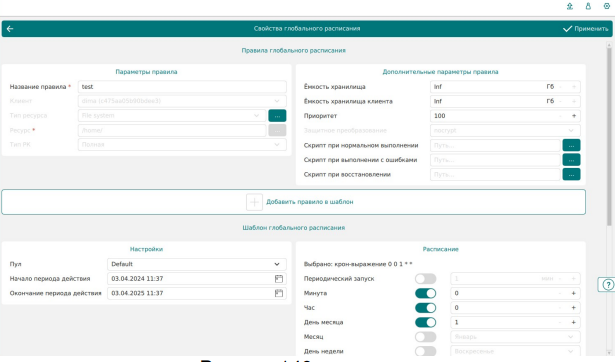
Task: Open the Тип ресурса File system dropdown
Action: tap(171, 115)
